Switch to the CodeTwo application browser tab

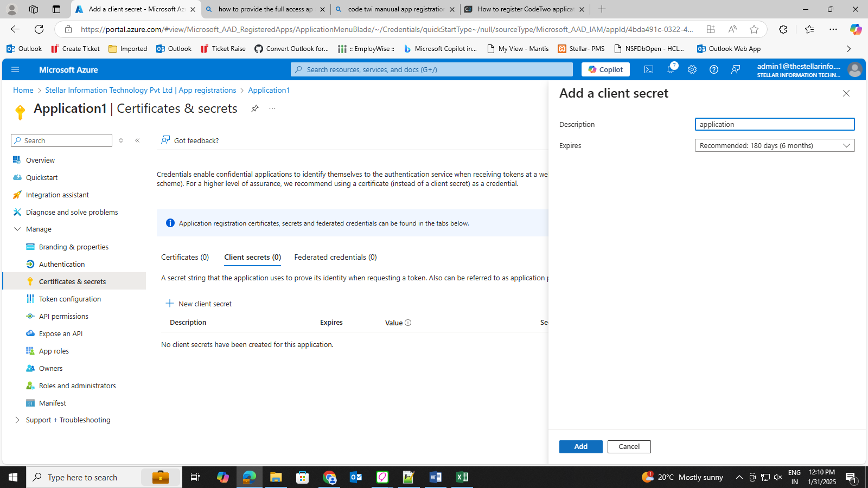pyautogui.click(x=524, y=9)
